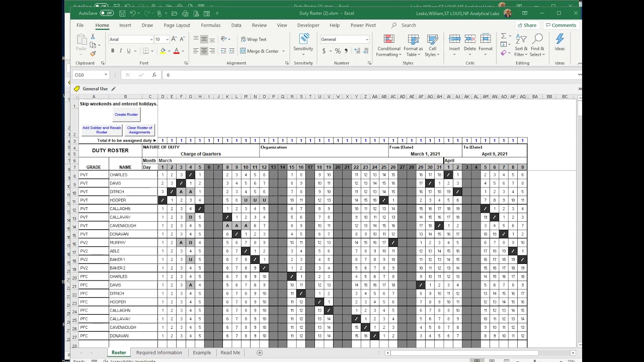Viewport: 644px width, 362px height.
Task: Click the Percent Style icon
Action: point(338,51)
